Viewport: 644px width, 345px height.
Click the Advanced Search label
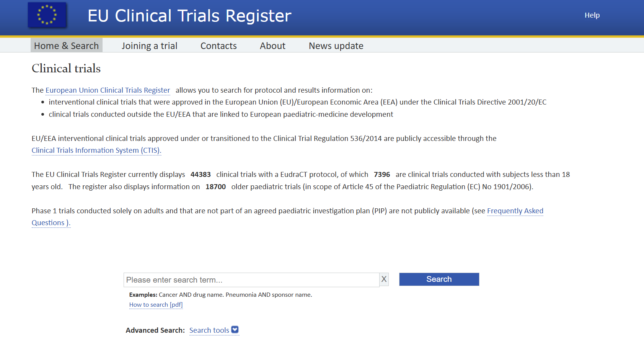[x=155, y=330]
